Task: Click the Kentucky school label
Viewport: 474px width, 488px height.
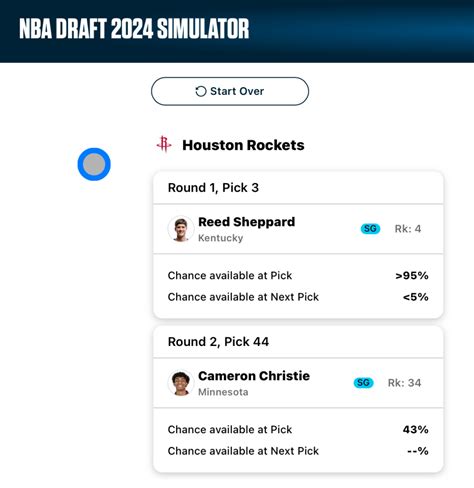Action: 221,238
